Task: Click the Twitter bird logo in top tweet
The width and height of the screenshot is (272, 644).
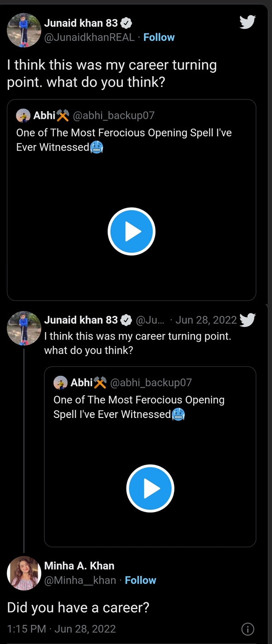Action: click(x=248, y=22)
